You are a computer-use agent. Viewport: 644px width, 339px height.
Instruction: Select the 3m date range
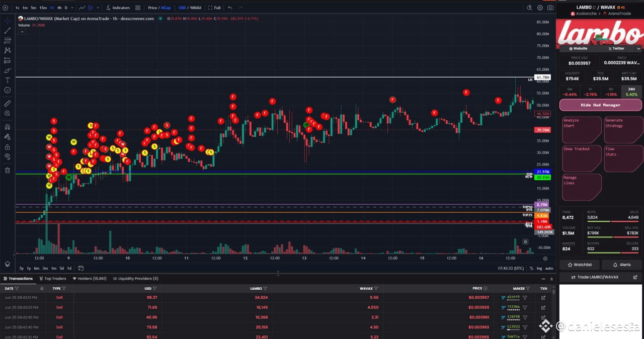point(45,268)
